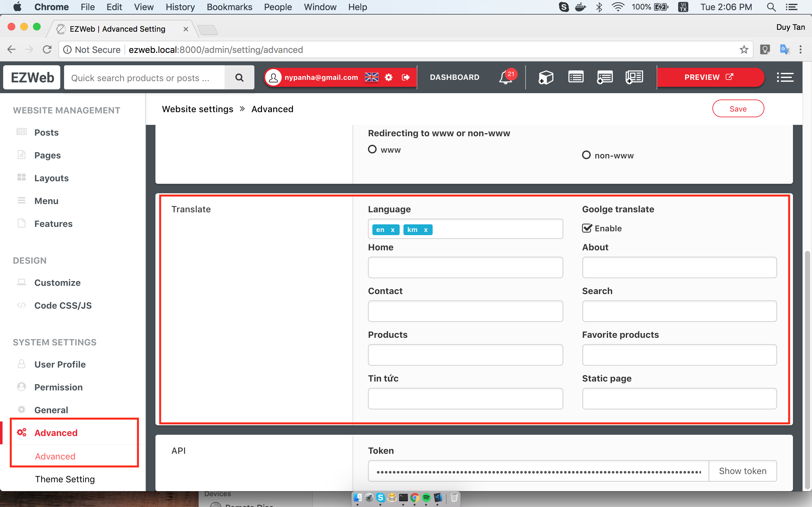Image resolution: width=812 pixels, height=507 pixels.
Task: Remove the km language tag
Action: click(426, 230)
